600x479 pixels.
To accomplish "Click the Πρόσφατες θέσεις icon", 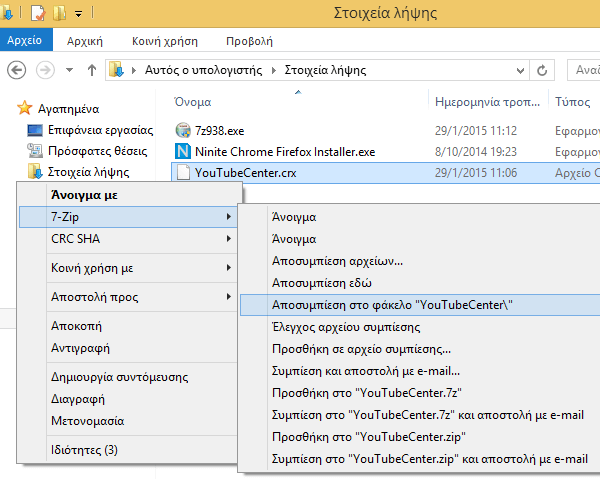I will click(35, 151).
